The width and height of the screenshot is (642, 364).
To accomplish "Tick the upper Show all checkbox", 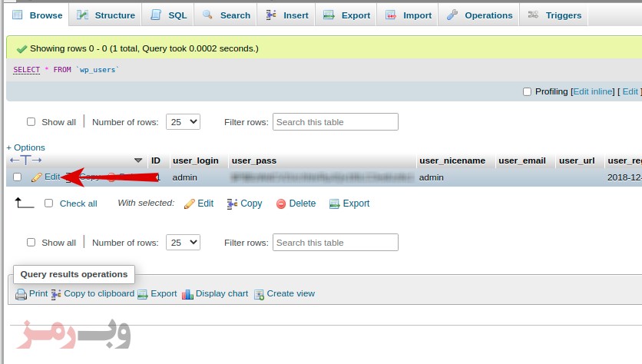I will coord(31,122).
